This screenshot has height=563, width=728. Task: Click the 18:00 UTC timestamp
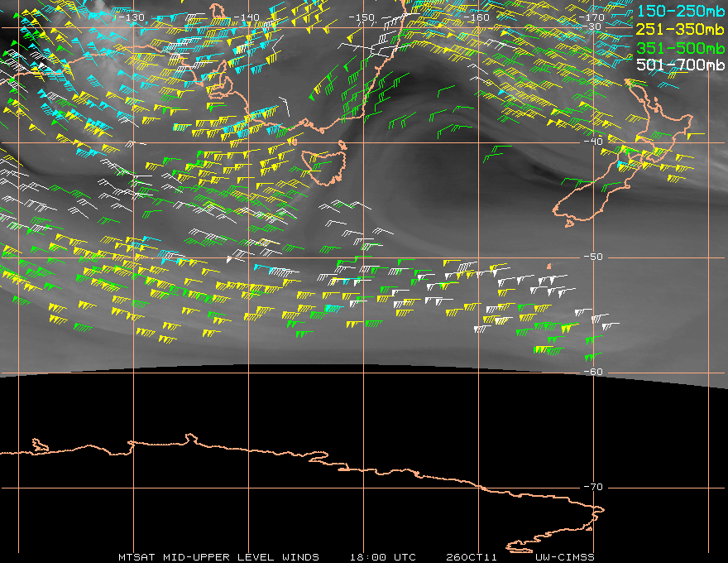(x=383, y=557)
